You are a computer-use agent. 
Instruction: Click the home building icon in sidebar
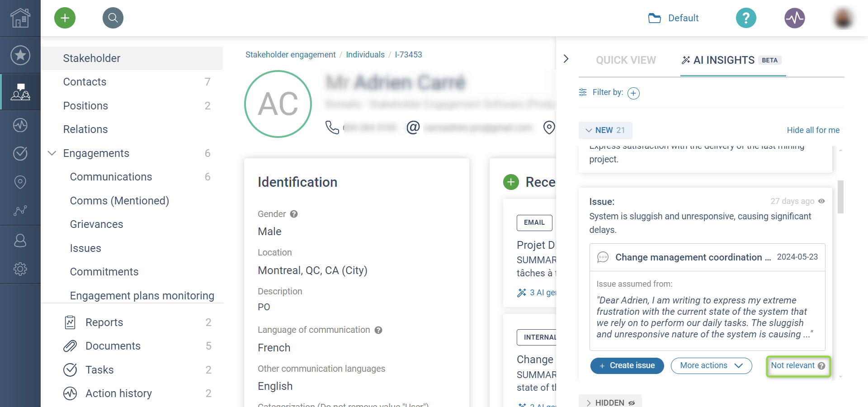(x=20, y=18)
